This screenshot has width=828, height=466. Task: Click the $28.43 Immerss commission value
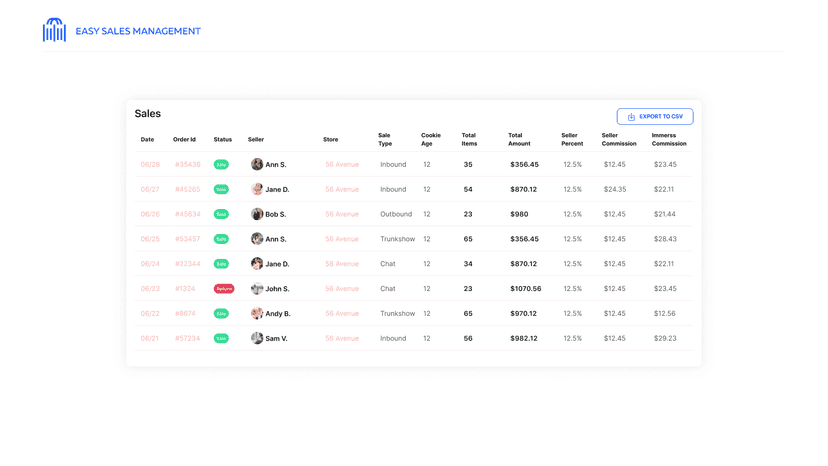click(x=665, y=239)
